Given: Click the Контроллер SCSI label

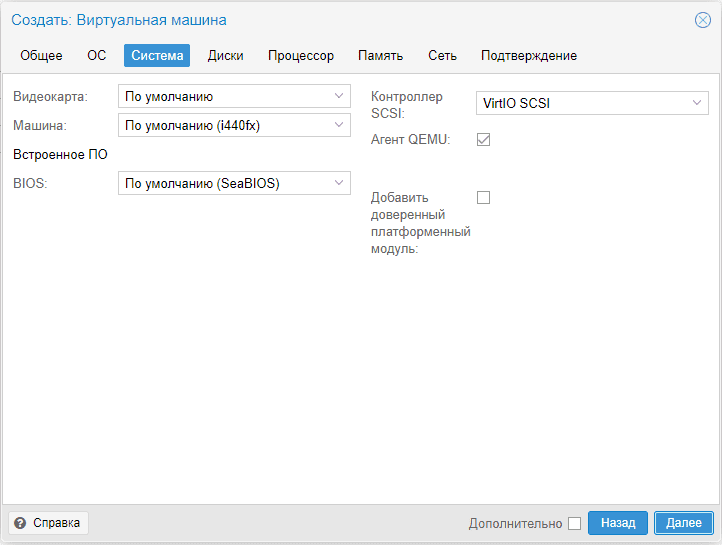Looking at the screenshot, I should [x=407, y=104].
